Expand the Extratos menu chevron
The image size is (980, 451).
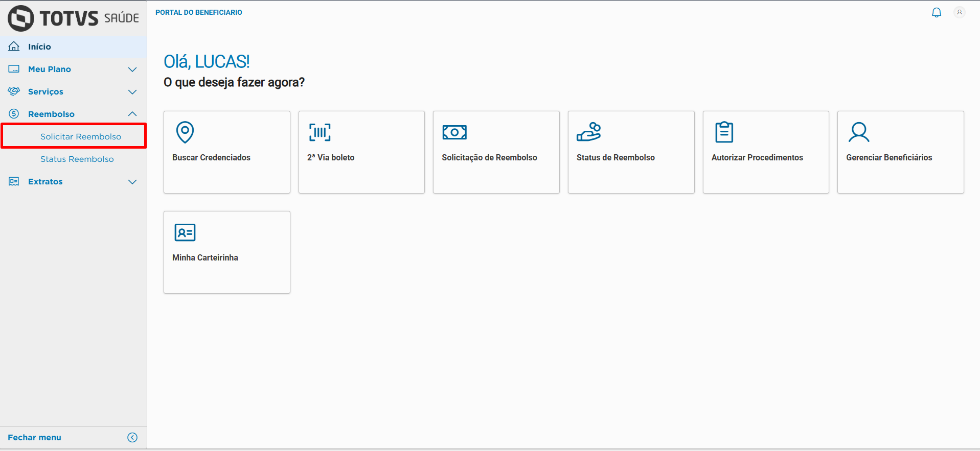(x=132, y=182)
